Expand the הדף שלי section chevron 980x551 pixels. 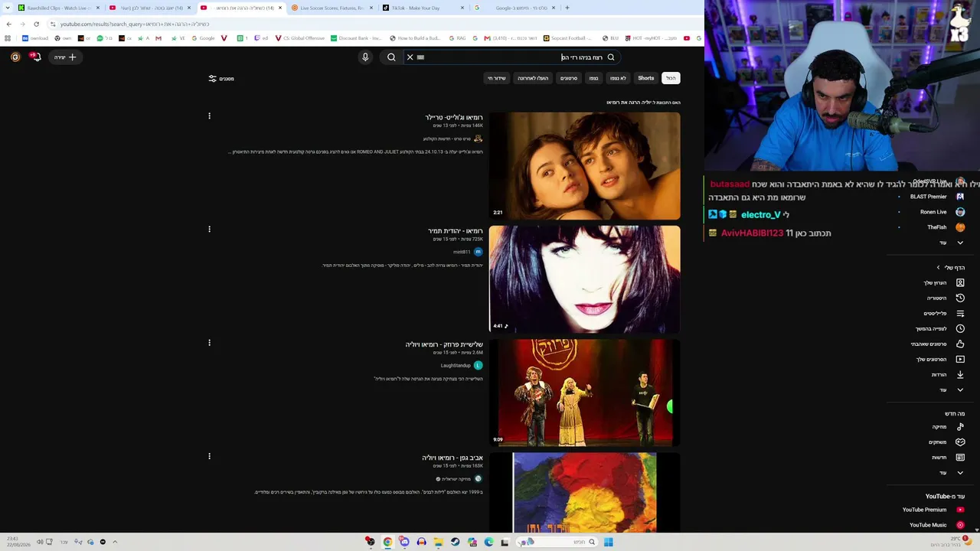click(x=938, y=267)
